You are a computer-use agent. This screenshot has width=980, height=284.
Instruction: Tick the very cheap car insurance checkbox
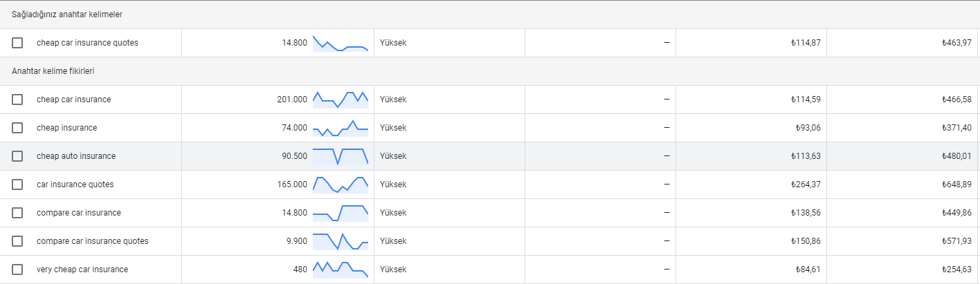[17, 269]
